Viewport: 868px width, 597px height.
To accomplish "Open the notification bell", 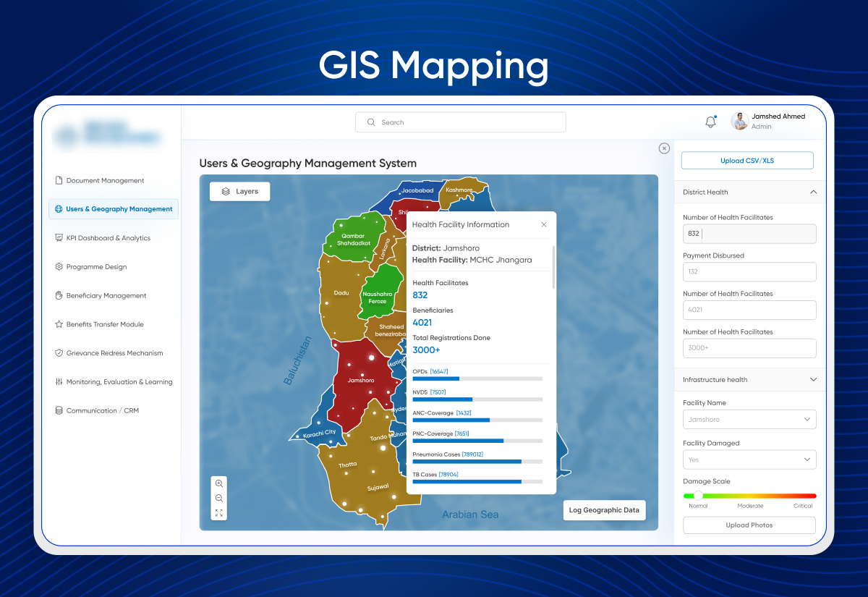I will coord(710,122).
